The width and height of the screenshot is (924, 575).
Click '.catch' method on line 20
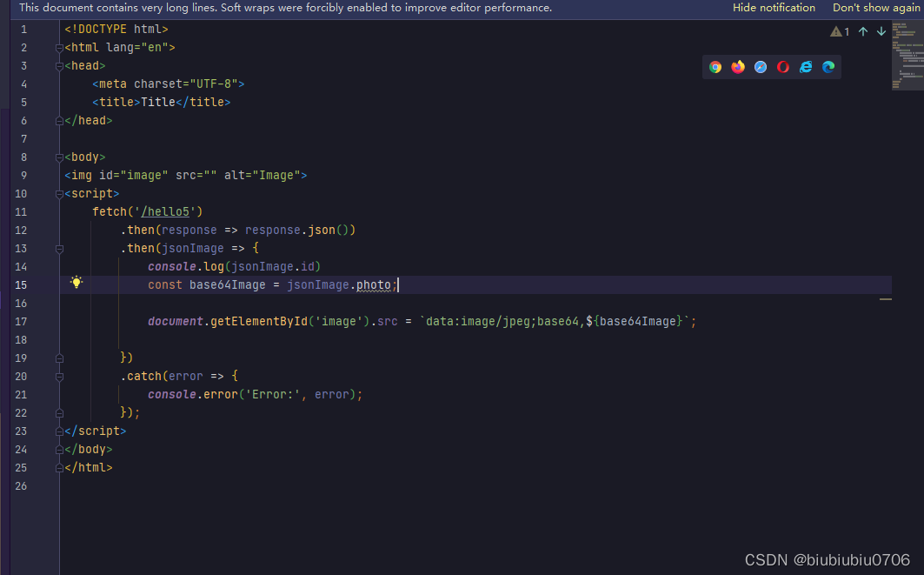click(141, 377)
